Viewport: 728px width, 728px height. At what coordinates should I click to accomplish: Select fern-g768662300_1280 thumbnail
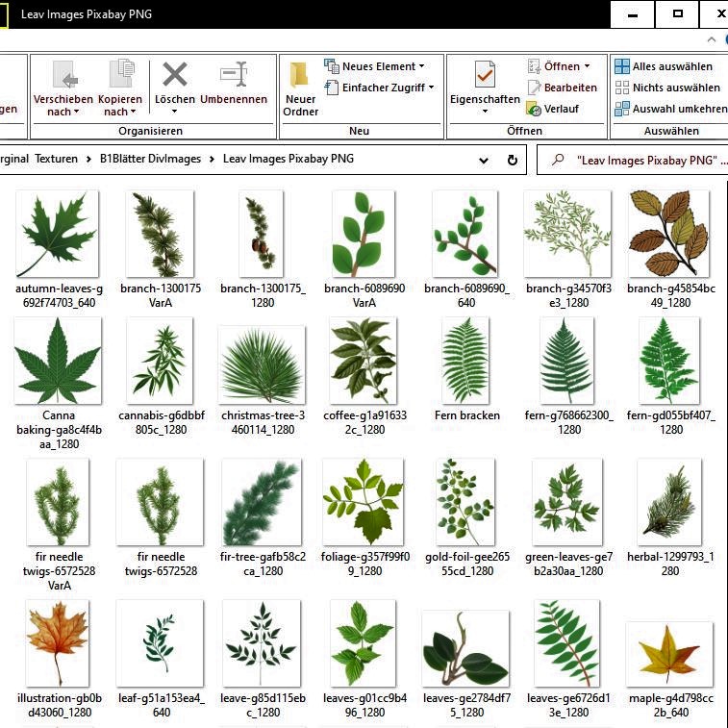coord(566,361)
